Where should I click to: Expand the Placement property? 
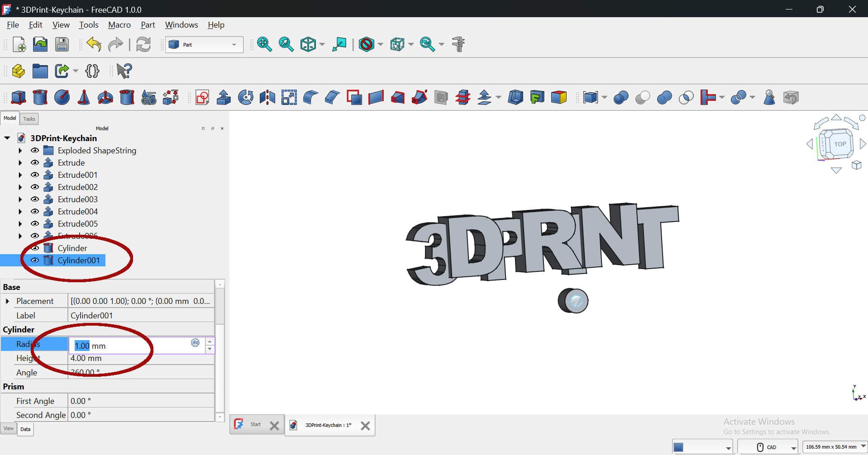(7, 301)
